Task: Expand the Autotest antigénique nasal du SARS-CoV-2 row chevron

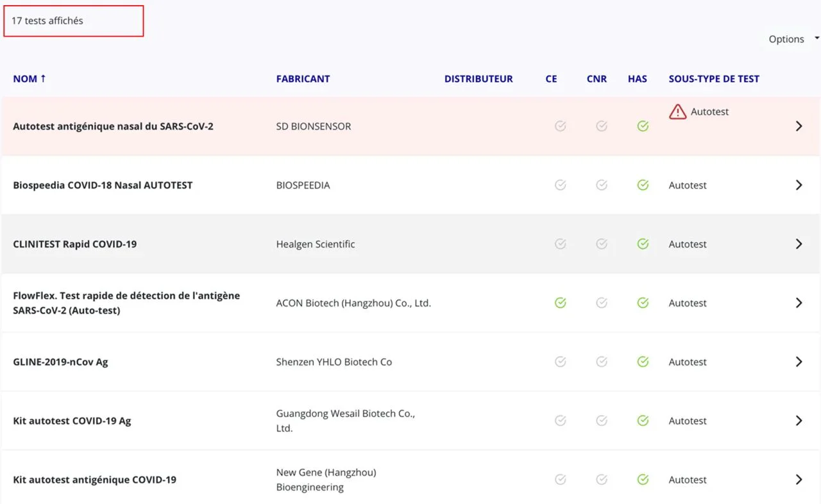Action: (799, 126)
